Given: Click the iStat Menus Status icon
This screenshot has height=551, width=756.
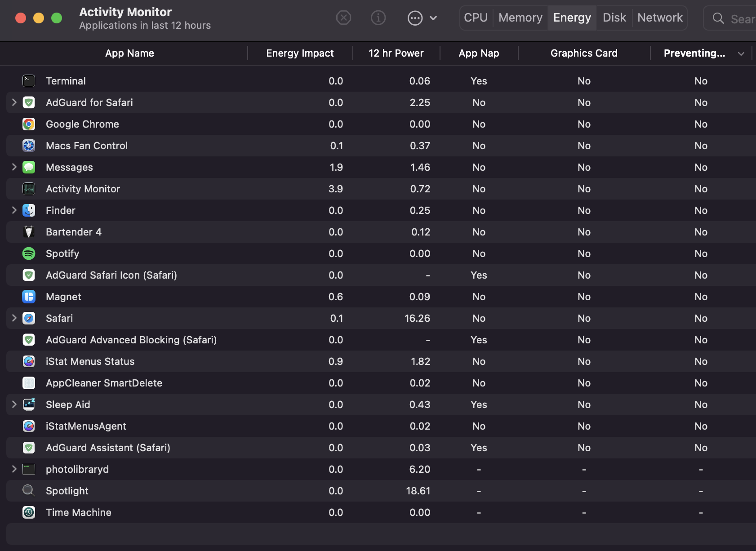Looking at the screenshot, I should click(29, 361).
